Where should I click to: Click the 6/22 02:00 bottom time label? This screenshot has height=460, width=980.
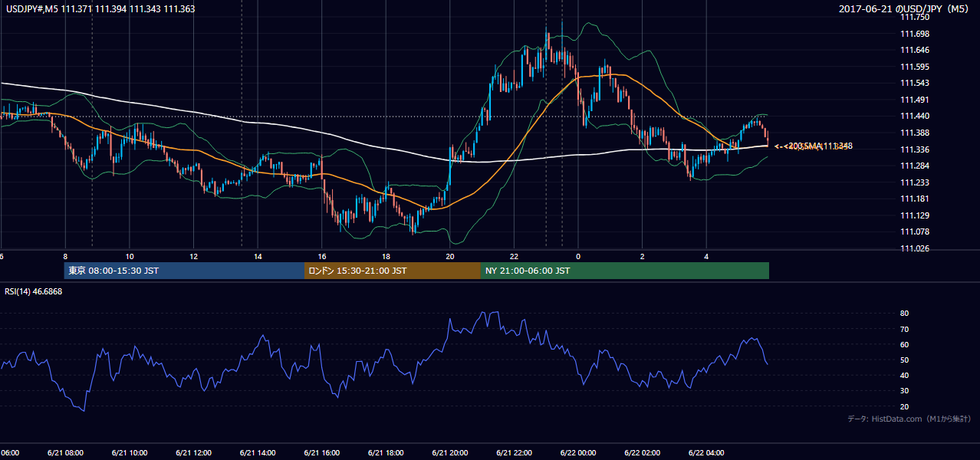(642, 452)
